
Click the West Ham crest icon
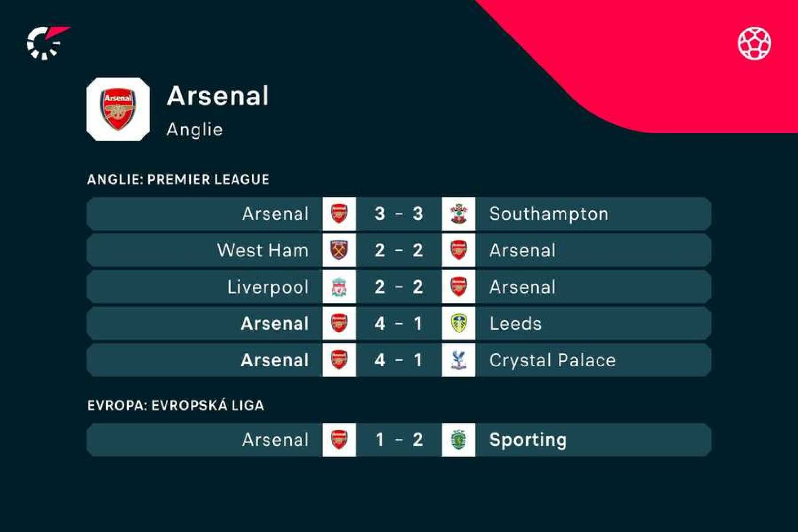click(x=339, y=250)
